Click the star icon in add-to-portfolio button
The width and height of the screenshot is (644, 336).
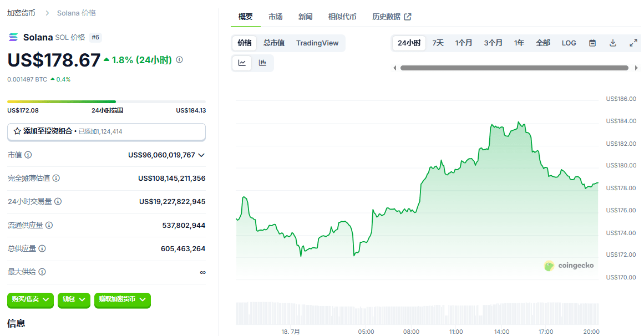[x=17, y=131]
